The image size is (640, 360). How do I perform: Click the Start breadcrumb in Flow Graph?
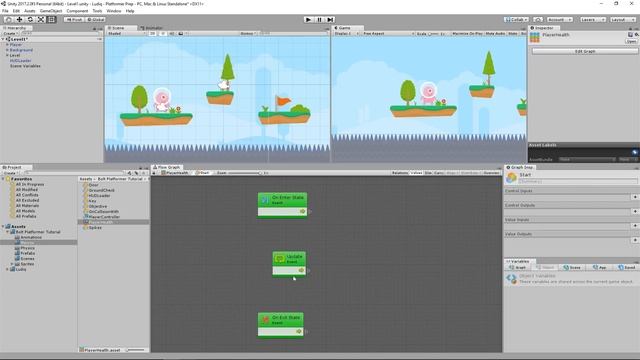[x=203, y=173]
